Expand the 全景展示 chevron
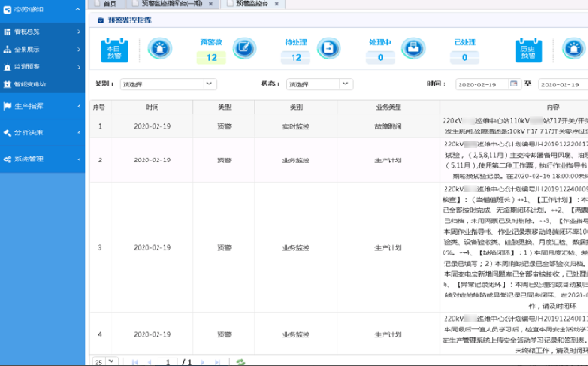 (78, 49)
